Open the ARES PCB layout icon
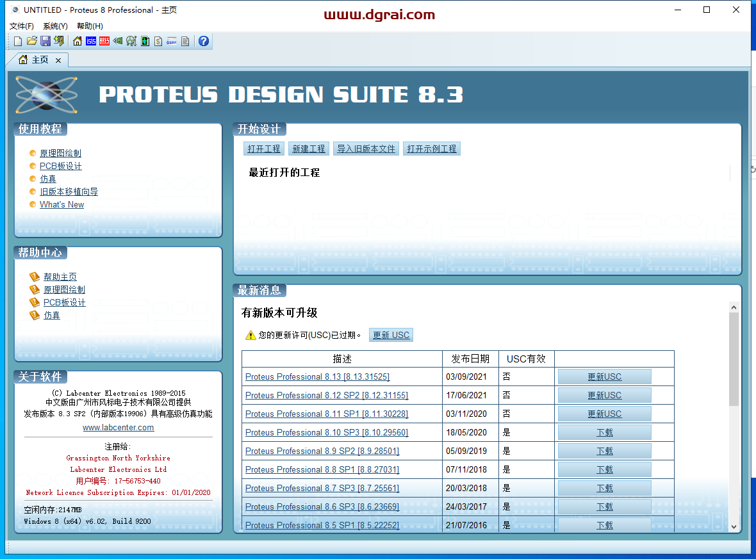Image resolution: width=756 pixels, height=559 pixels. pyautogui.click(x=104, y=41)
